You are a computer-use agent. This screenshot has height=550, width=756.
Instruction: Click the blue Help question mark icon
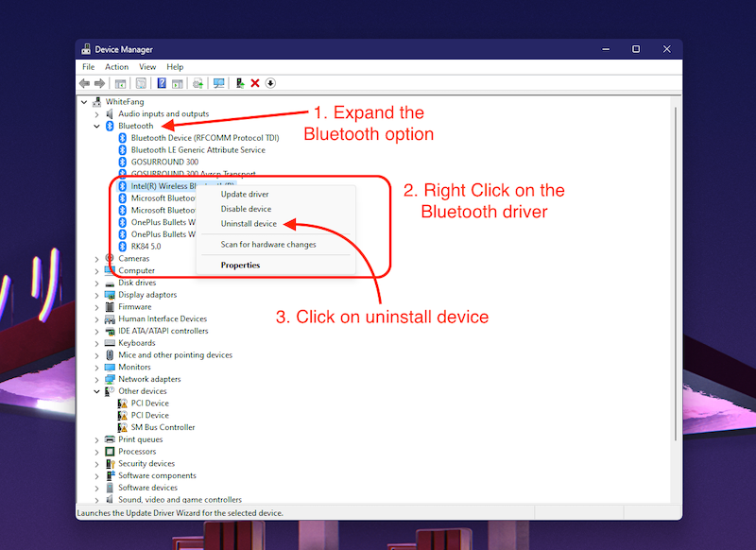162,83
